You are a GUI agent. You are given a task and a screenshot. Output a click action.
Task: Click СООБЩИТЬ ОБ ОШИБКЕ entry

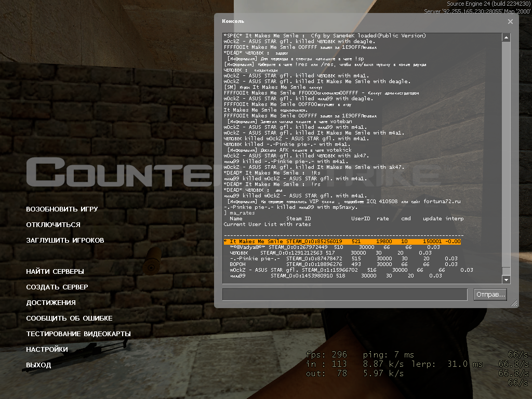pos(69,318)
